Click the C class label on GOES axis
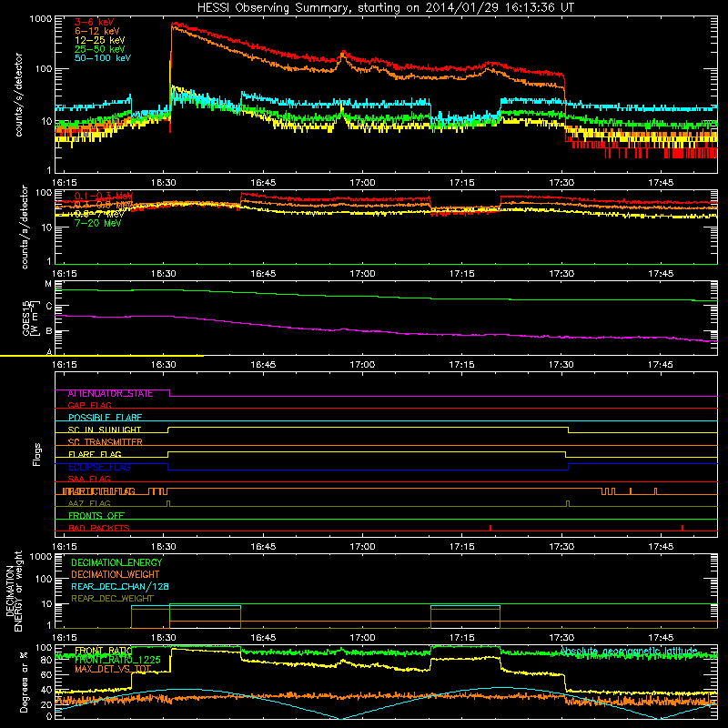This screenshot has width=728, height=728. 49,307
